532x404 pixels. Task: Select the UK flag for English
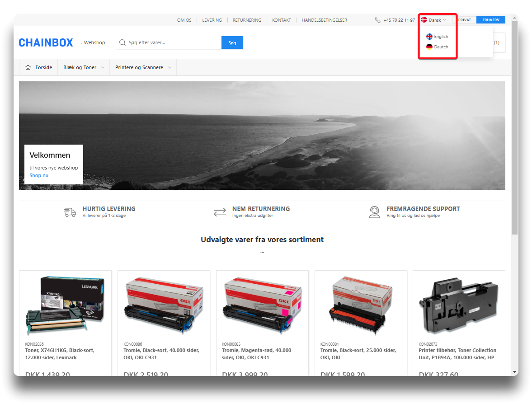click(429, 37)
